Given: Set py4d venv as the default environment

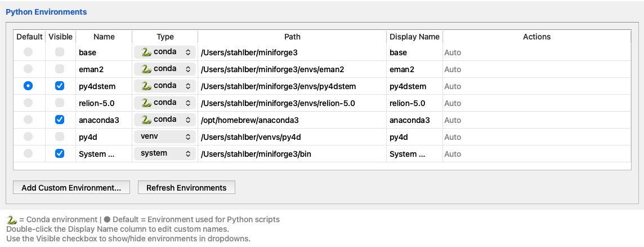Looking at the screenshot, I should tap(28, 136).
